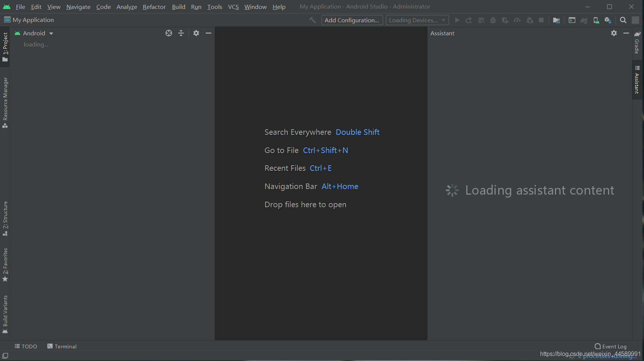Open the SDK Manager cube icon
644x361 pixels.
click(x=608, y=20)
